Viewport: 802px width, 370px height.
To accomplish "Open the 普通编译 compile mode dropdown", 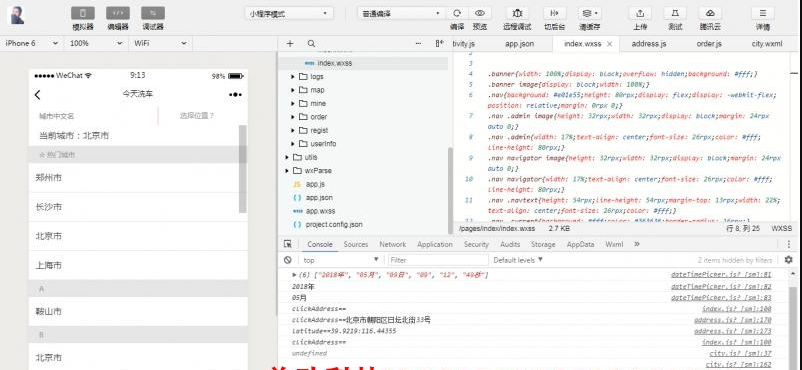I will tap(401, 13).
